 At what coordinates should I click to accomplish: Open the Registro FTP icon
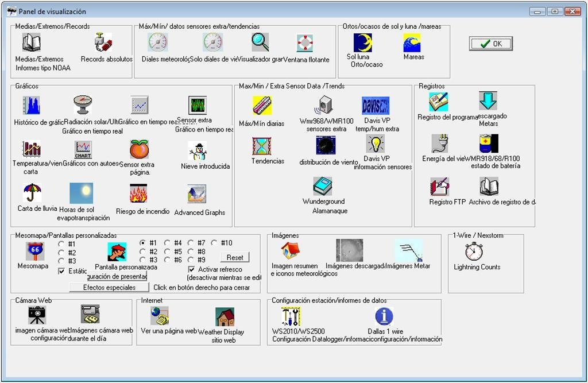click(x=440, y=187)
